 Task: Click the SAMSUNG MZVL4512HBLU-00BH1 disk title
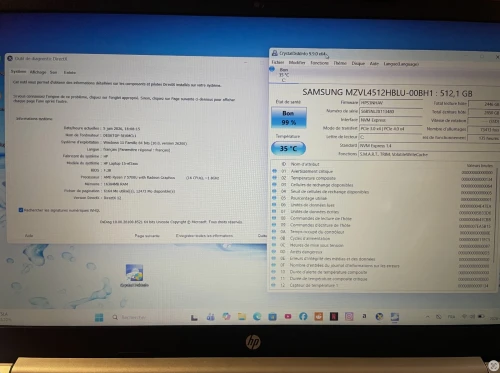click(387, 93)
